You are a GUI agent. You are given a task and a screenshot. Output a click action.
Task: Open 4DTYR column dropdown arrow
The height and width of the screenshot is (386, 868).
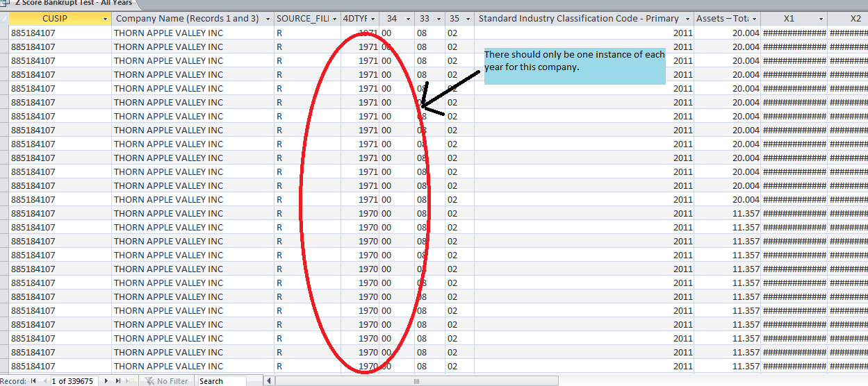(372, 19)
